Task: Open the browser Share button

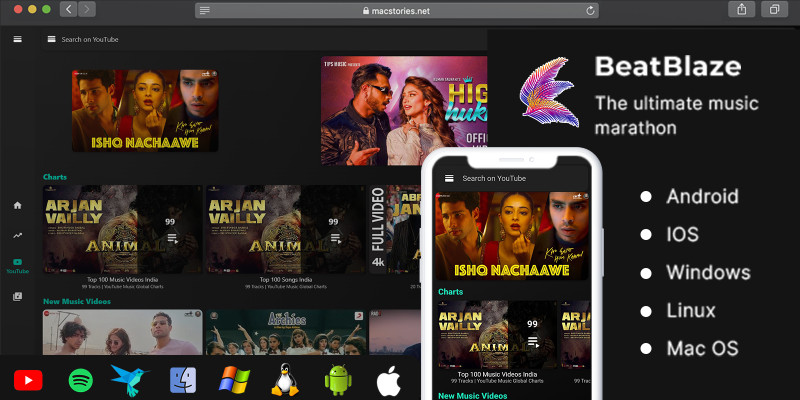Action: click(x=742, y=10)
